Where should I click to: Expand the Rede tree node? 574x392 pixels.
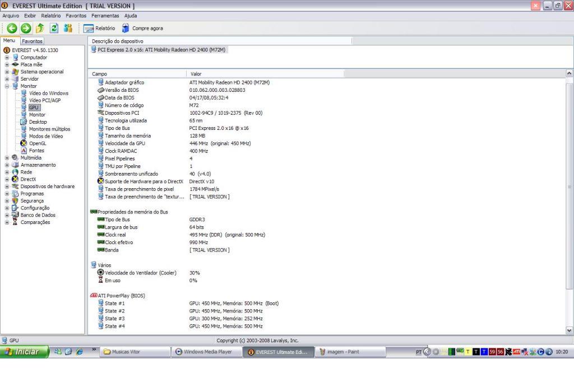coord(7,172)
